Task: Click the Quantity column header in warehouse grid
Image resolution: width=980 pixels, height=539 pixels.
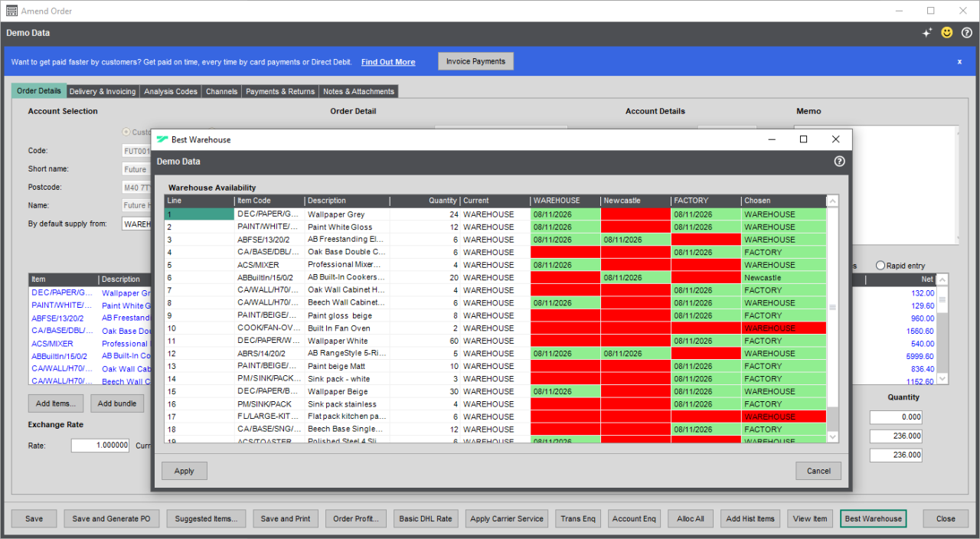Action: coord(424,201)
